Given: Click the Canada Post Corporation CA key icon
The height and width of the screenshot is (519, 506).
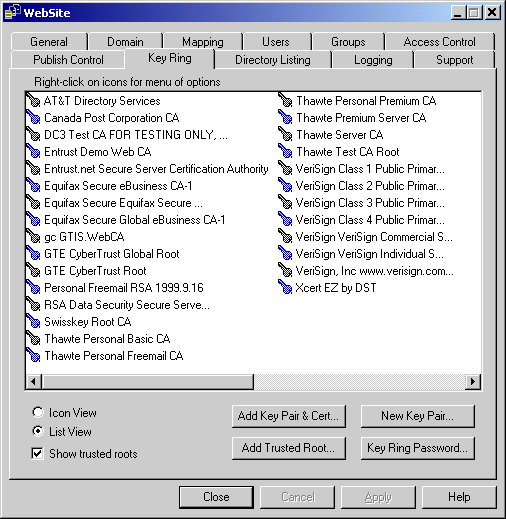Looking at the screenshot, I should tap(33, 117).
